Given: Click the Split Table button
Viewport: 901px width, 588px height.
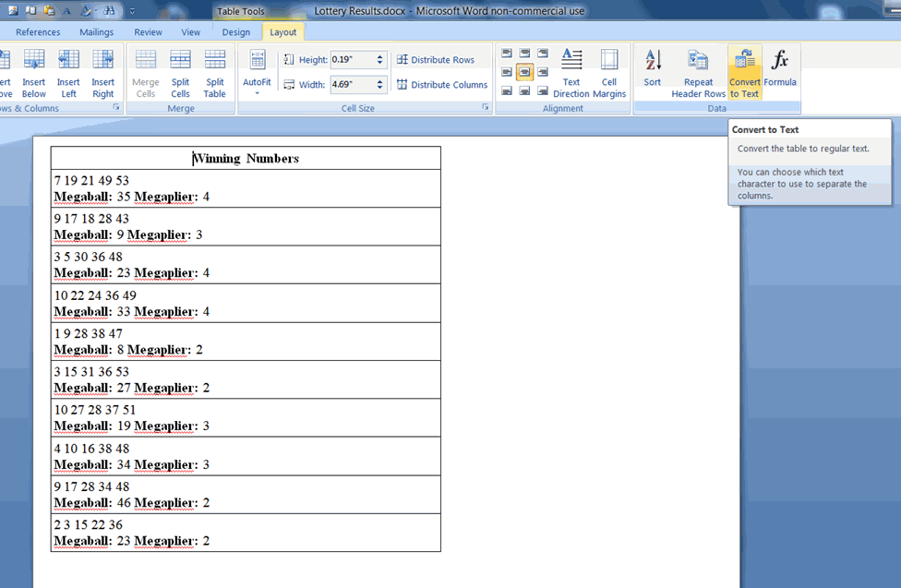Looking at the screenshot, I should [214, 74].
